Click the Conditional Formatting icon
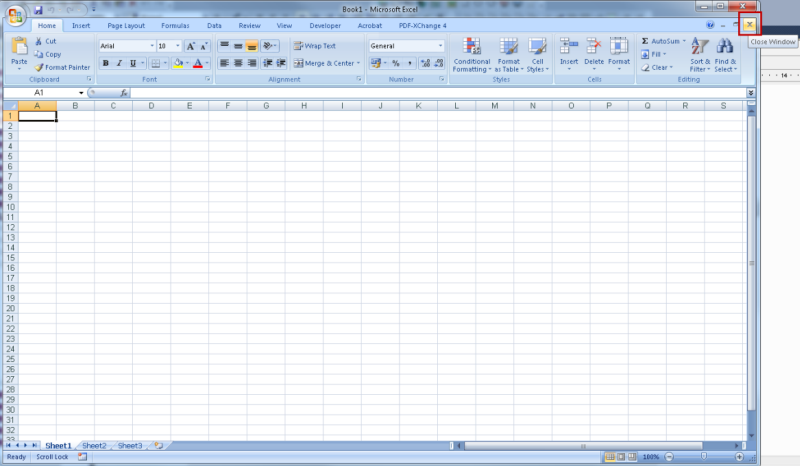Screen dimensions: 800x466 471,47
